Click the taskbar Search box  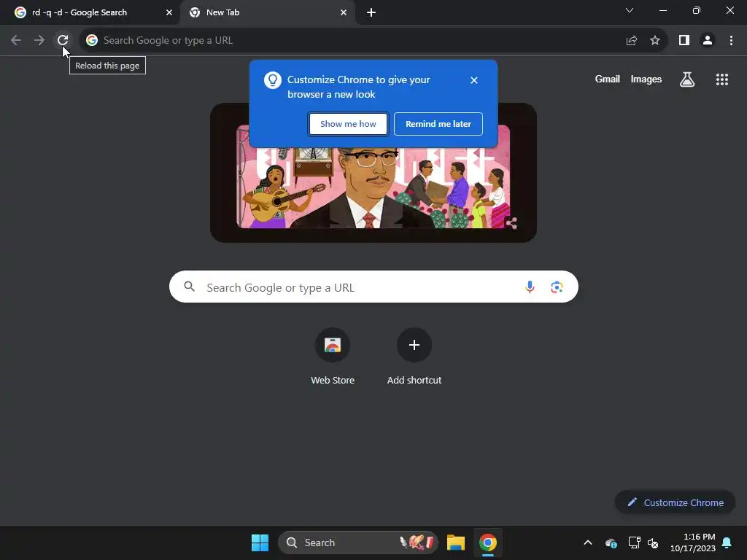point(357,542)
